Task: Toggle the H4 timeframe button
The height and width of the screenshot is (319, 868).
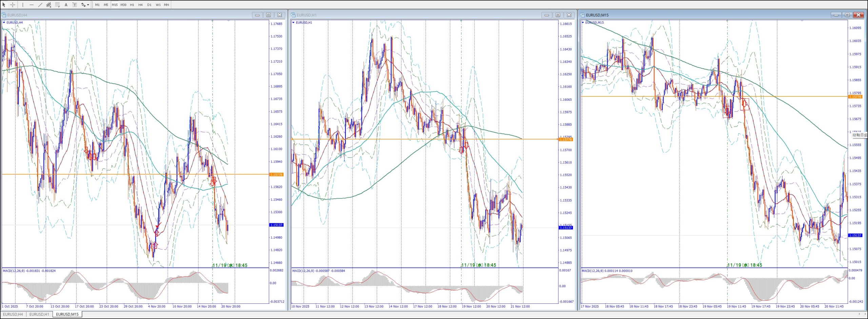Action: 140,5
